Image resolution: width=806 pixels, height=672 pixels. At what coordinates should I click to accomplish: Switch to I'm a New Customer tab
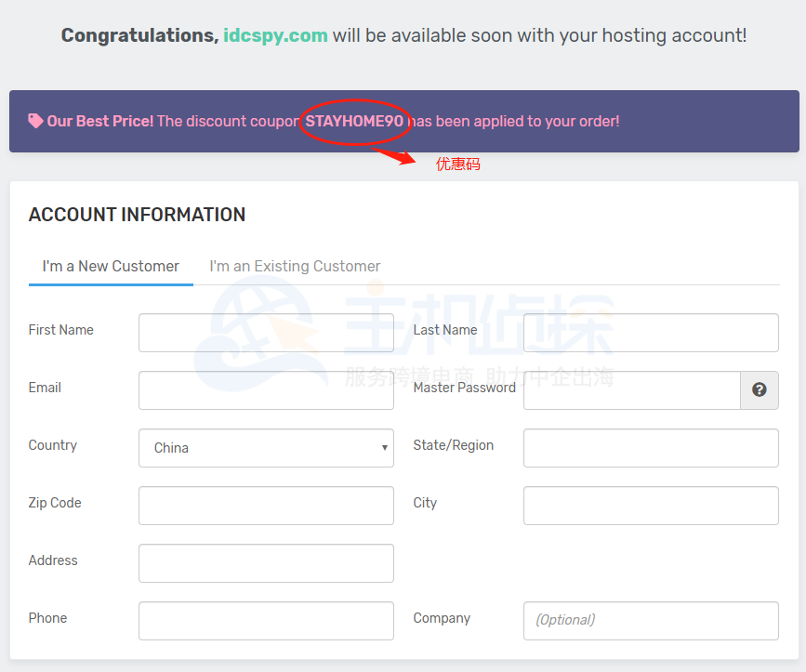coord(111,267)
